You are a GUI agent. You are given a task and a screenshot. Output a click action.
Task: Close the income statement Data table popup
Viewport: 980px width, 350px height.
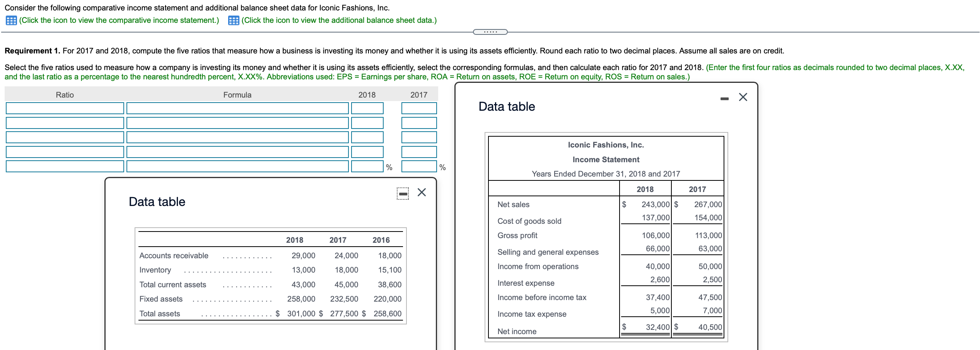click(743, 98)
